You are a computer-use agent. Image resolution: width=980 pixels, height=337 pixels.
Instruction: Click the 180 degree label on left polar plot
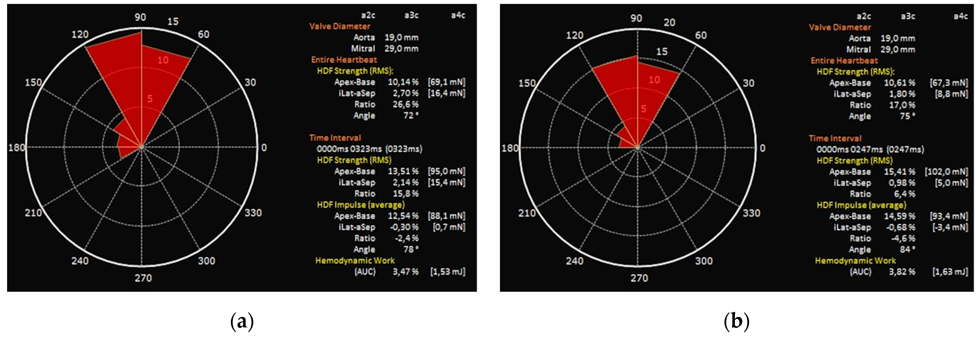coord(16,147)
